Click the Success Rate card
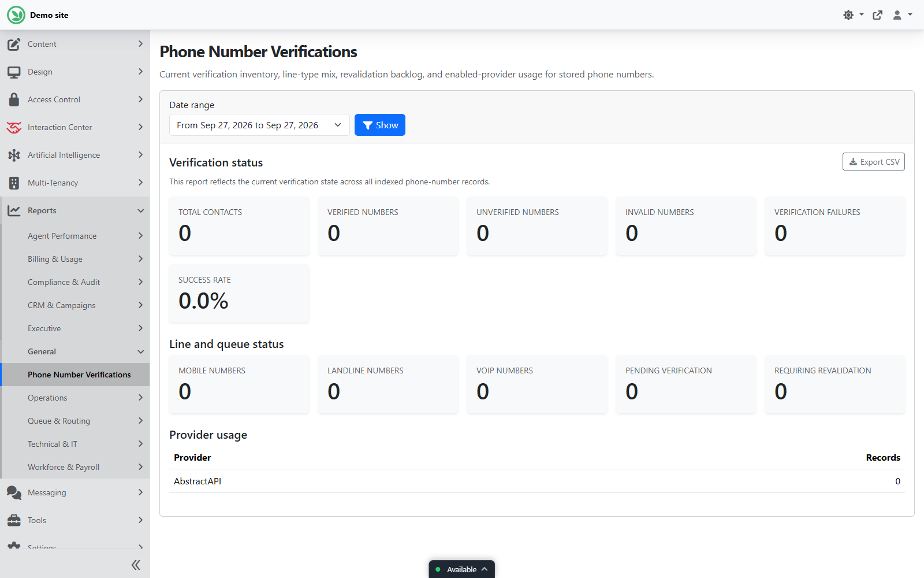Screen dimensions: 924x578 239,294
